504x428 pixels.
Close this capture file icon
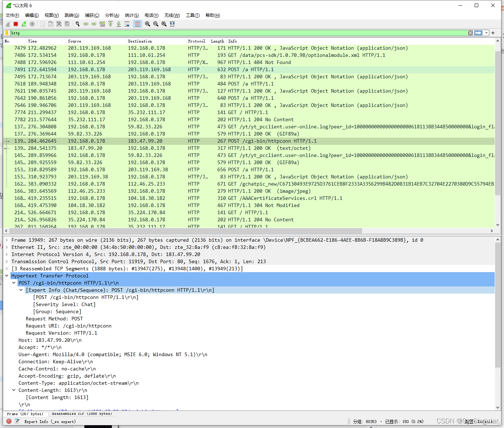coord(59,24)
